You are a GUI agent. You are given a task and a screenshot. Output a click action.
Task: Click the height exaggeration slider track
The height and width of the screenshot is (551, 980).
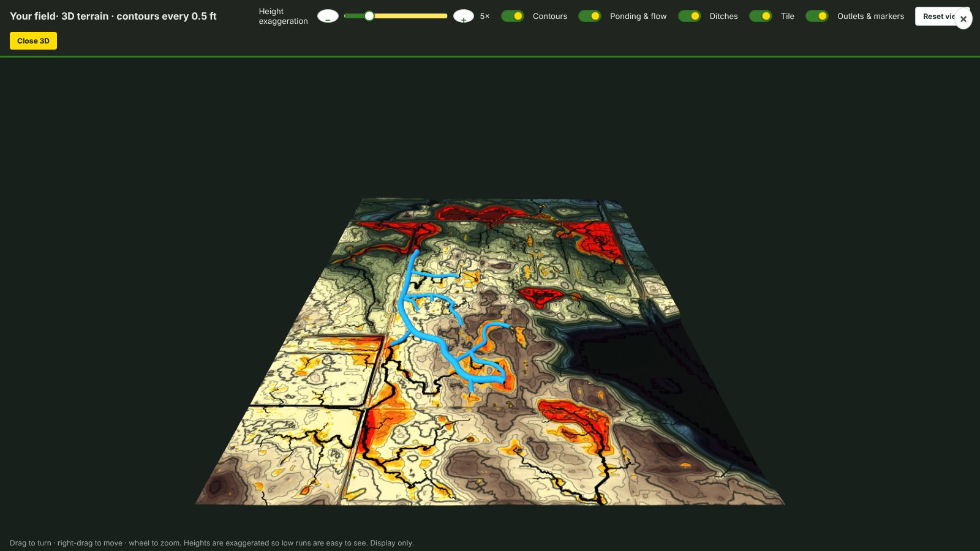tap(396, 16)
